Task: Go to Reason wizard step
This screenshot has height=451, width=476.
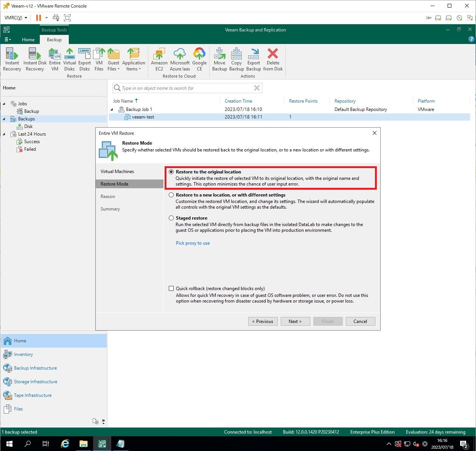Action: coord(108,197)
